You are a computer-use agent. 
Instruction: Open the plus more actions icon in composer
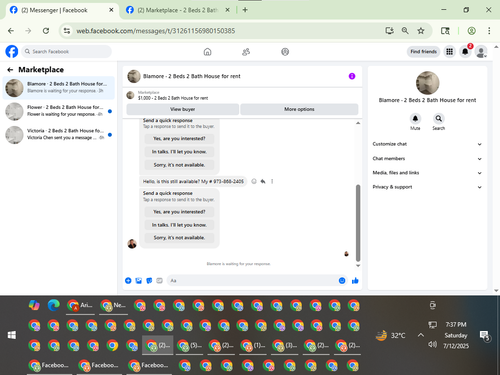[128, 281]
